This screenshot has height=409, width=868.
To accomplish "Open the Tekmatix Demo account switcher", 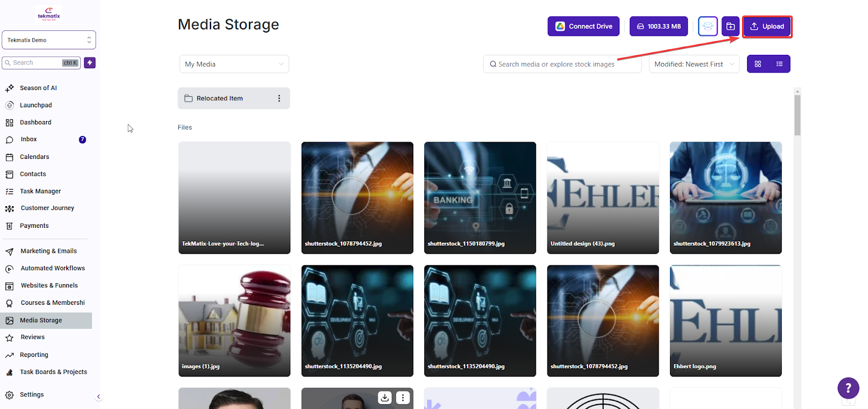I will click(49, 40).
